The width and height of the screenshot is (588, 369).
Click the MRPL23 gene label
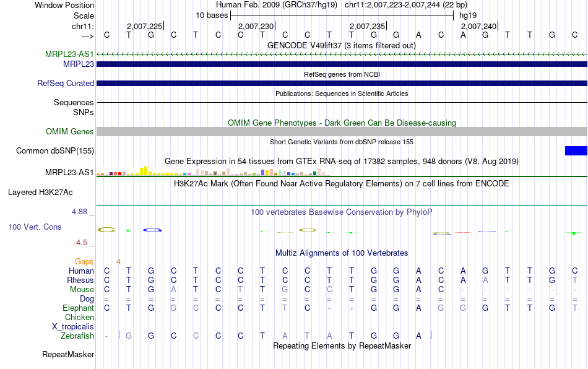pos(79,64)
